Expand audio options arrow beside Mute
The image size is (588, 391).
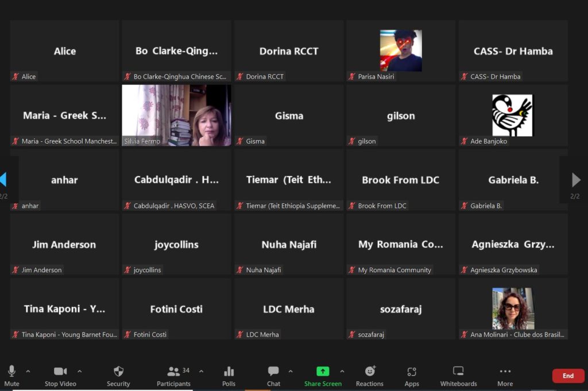click(28, 371)
